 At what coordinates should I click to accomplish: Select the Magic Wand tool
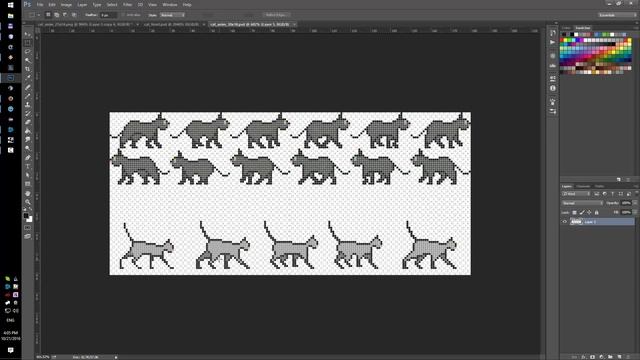(x=27, y=60)
